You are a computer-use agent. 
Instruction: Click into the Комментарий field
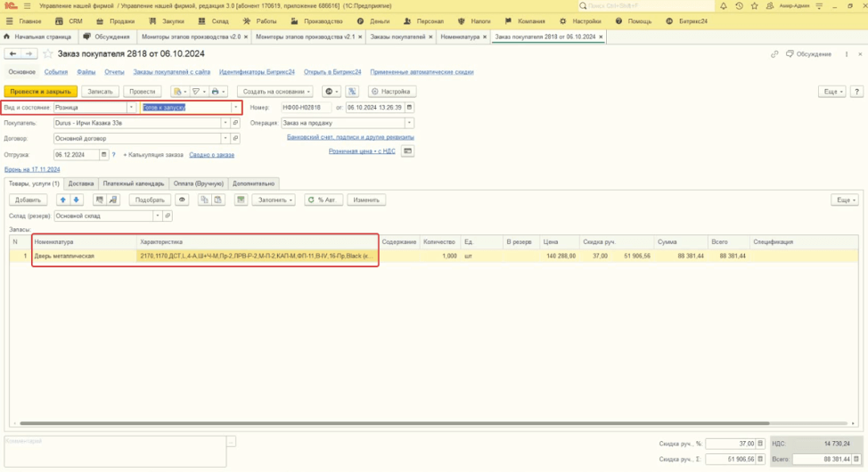tap(115, 451)
